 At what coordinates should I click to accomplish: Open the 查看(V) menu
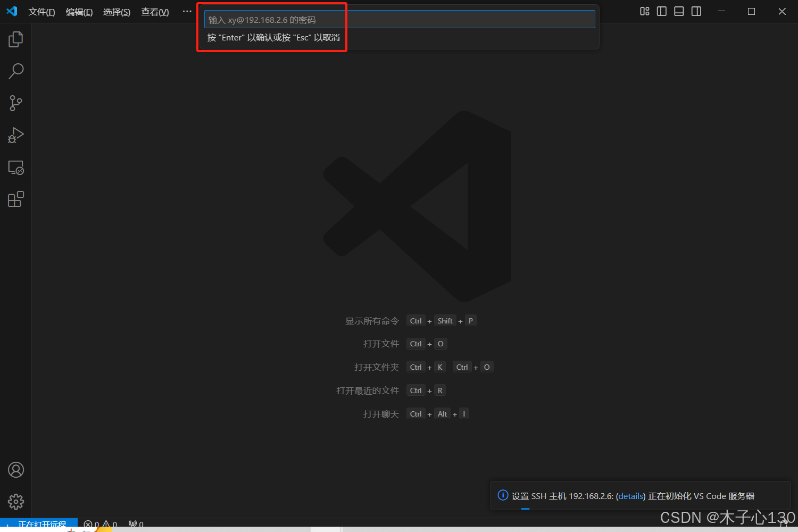tap(154, 12)
